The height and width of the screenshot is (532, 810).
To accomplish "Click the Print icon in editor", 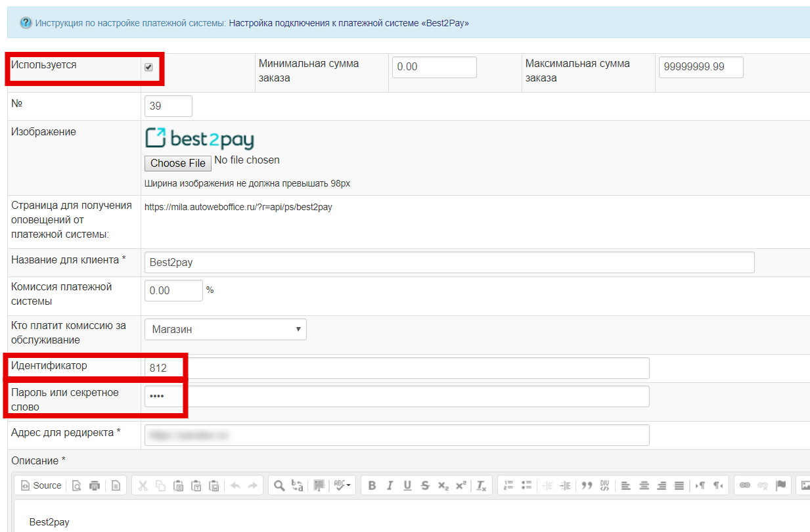I will click(x=95, y=485).
